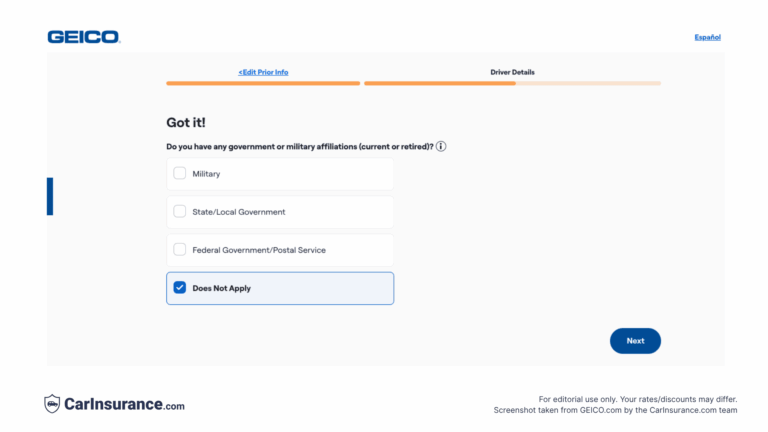The width and height of the screenshot is (768, 432).
Task: Click the "For editorial use only" disclaimer
Action: (x=637, y=398)
